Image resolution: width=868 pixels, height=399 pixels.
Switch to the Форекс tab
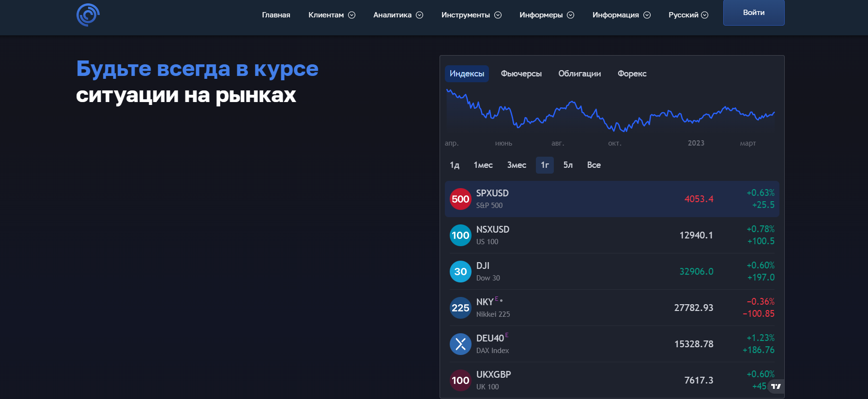(x=632, y=74)
